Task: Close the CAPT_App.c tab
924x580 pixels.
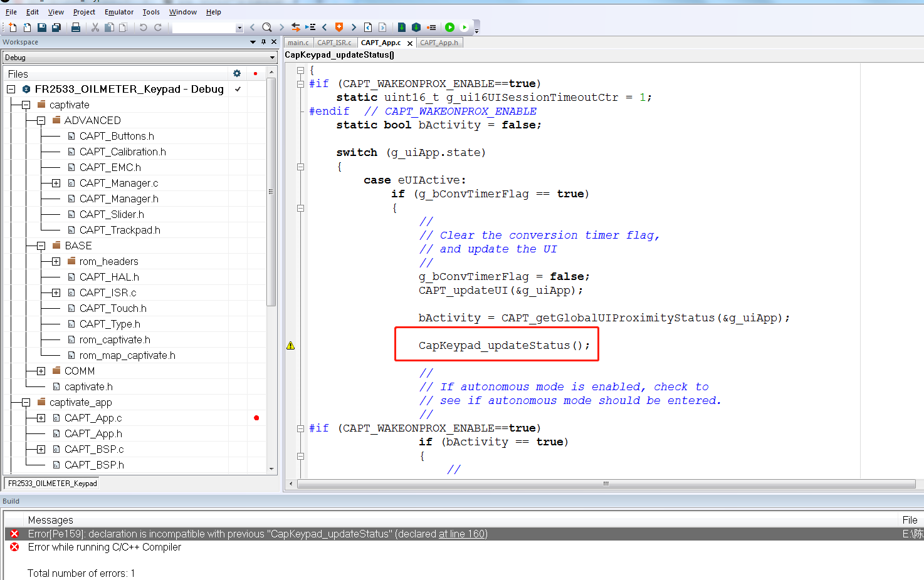Action: 410,43
